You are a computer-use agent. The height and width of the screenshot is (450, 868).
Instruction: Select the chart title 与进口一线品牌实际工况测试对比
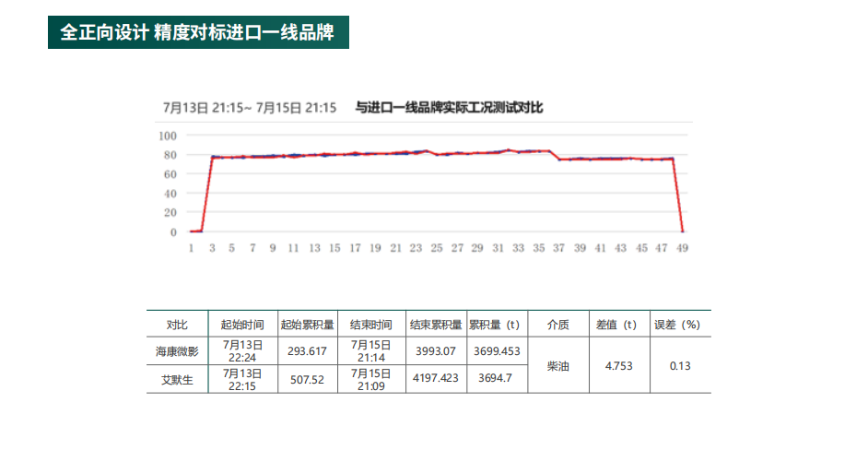click(449, 108)
